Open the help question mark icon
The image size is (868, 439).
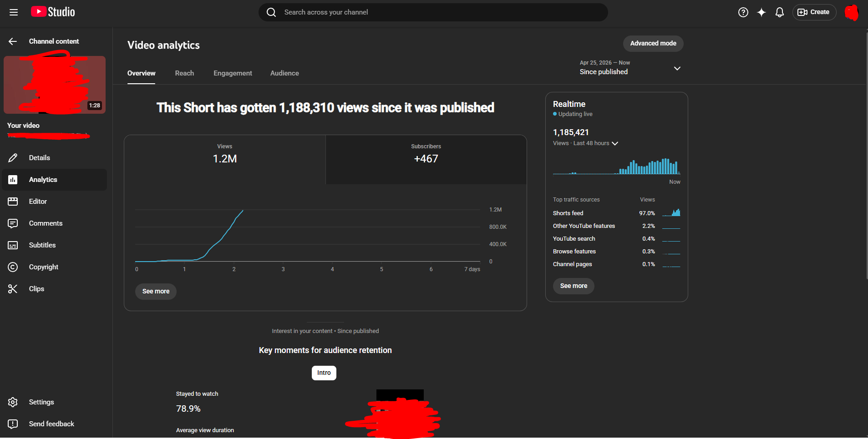tap(743, 12)
